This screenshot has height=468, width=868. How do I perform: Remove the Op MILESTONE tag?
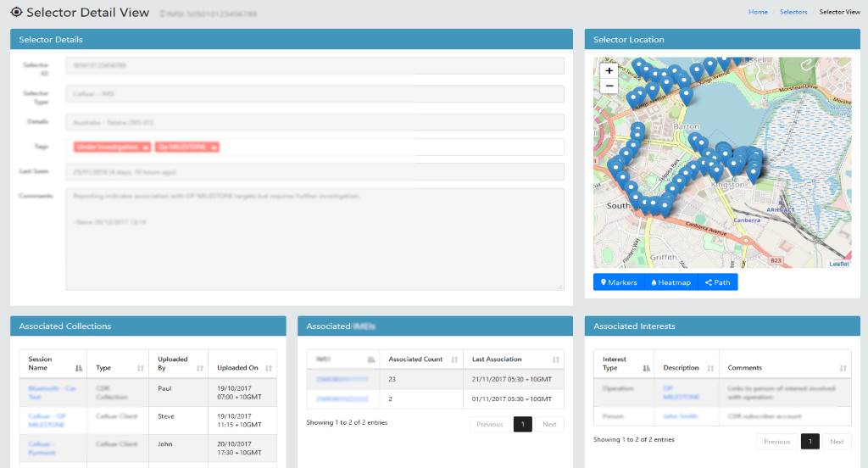214,148
